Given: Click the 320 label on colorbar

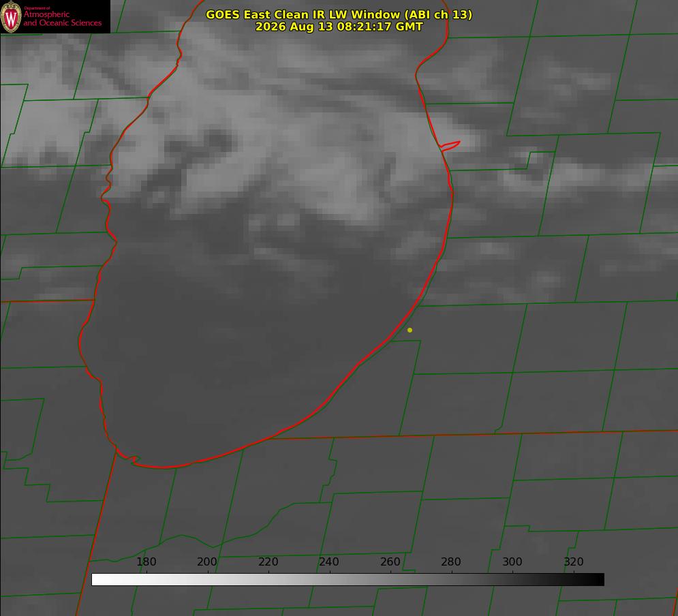Looking at the screenshot, I should (x=574, y=561).
